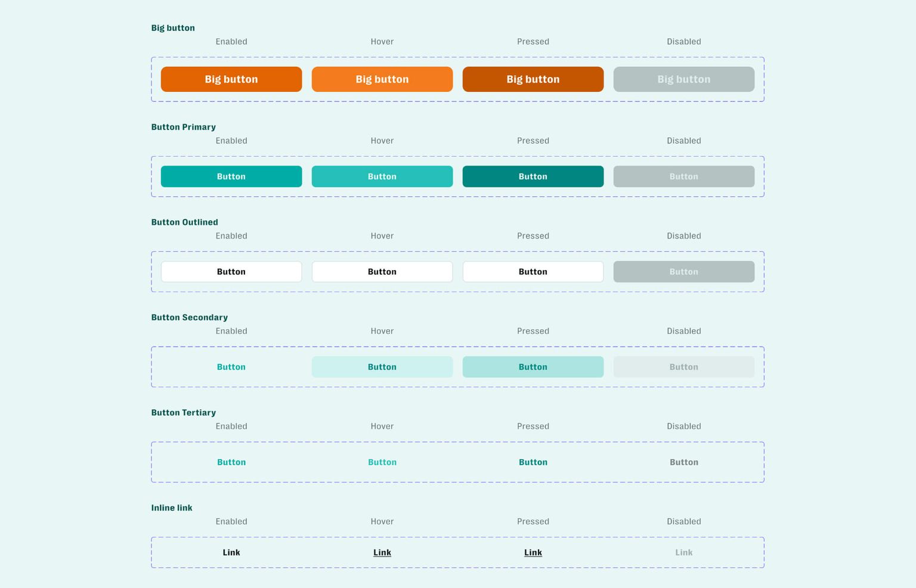The image size is (916, 588).
Task: Click the 'Disabled' label in Button Secondary section
Action: [684, 331]
